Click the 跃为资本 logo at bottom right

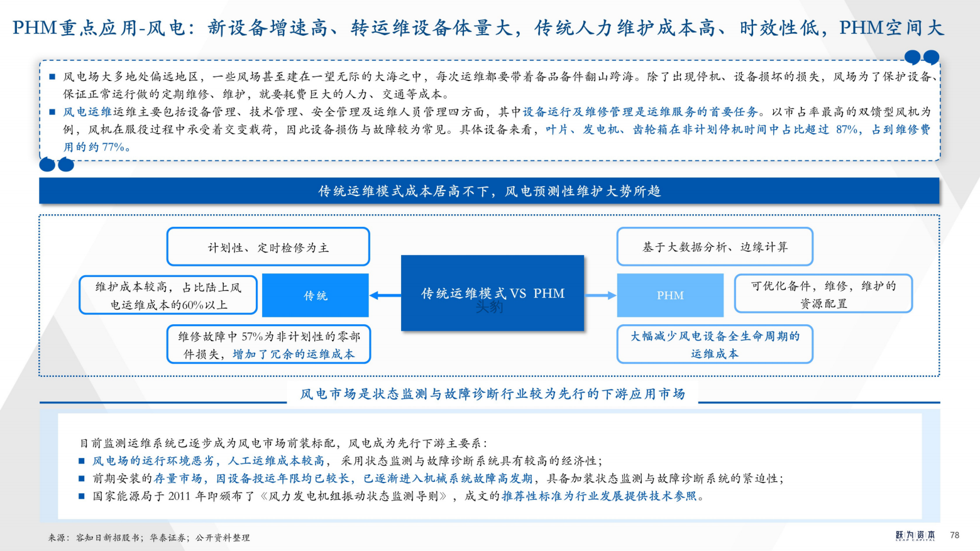tap(915, 535)
